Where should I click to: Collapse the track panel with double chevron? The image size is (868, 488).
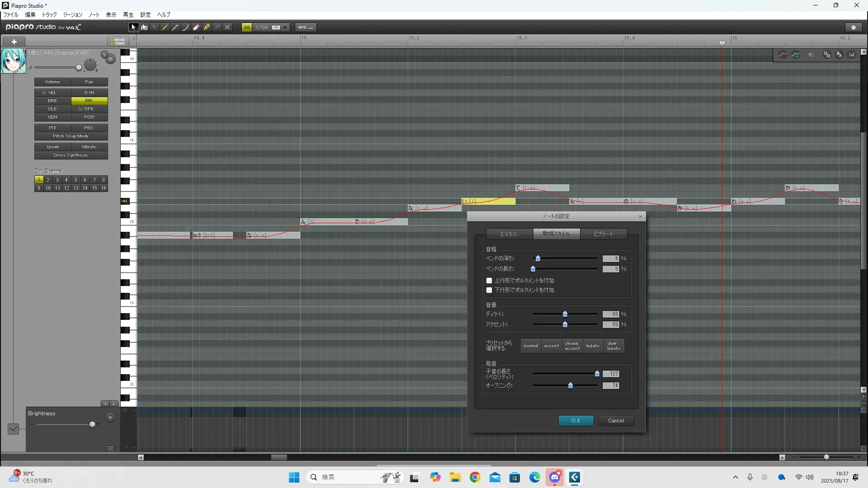[x=134, y=39]
